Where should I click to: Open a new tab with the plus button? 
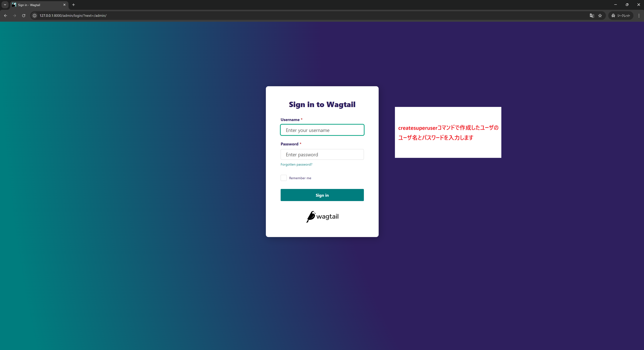73,5
